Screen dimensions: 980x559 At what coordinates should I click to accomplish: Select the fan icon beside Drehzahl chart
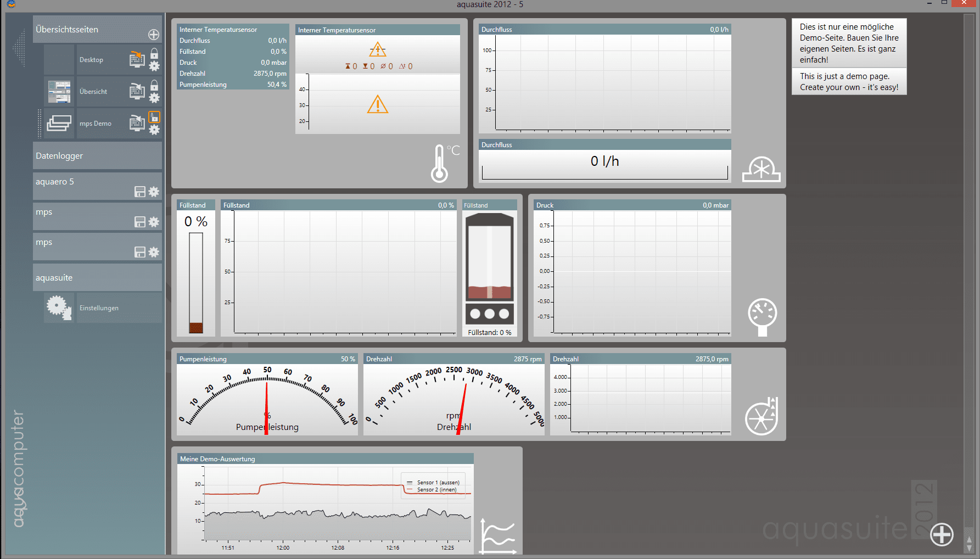(x=761, y=417)
